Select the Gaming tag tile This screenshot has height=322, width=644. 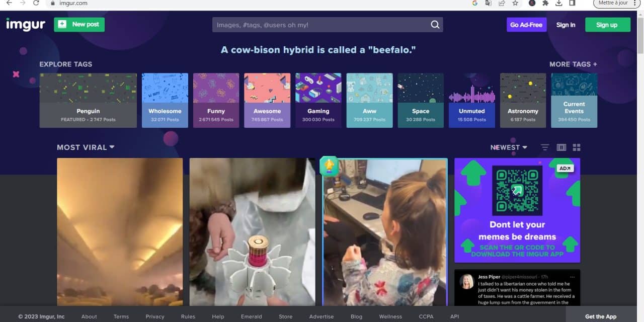pos(318,100)
